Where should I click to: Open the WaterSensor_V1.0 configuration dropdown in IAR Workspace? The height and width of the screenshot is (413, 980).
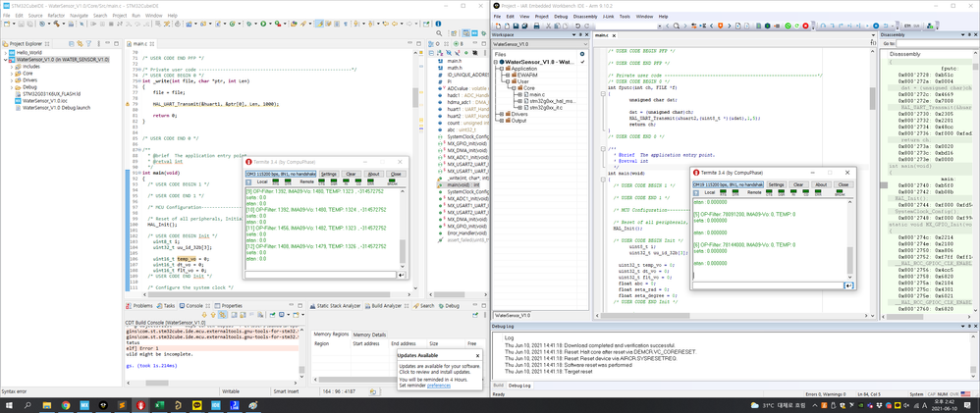[541, 45]
